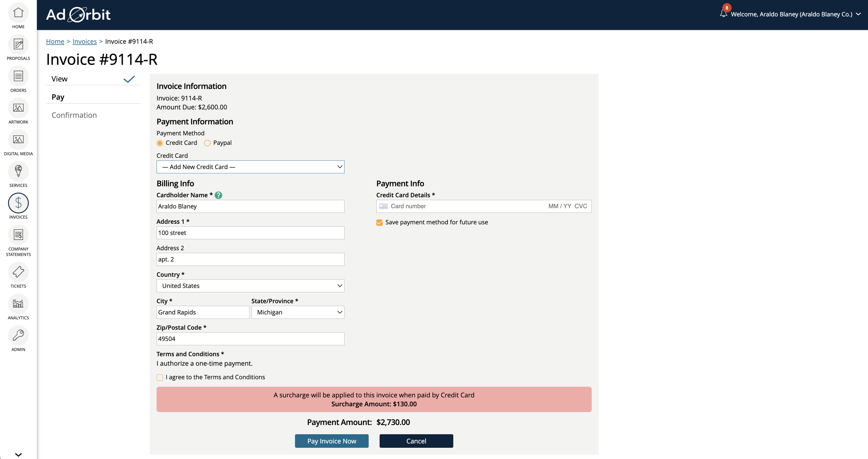Click the Cardholder Name help icon

click(218, 195)
